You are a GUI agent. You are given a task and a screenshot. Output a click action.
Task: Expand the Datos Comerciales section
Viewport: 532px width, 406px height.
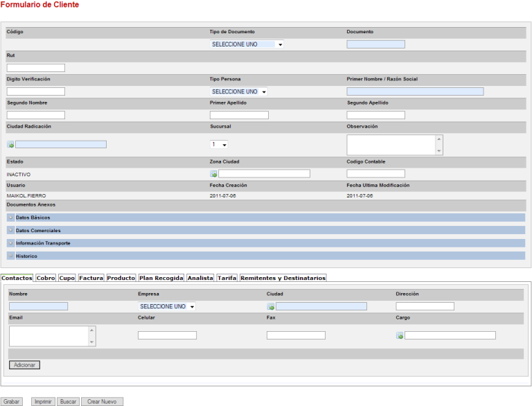click(11, 230)
